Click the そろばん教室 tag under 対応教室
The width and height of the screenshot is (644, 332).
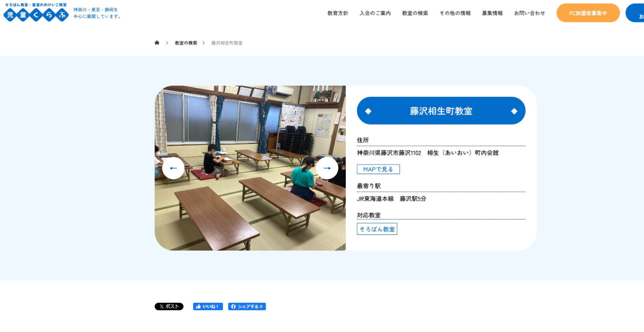pyautogui.click(x=377, y=228)
